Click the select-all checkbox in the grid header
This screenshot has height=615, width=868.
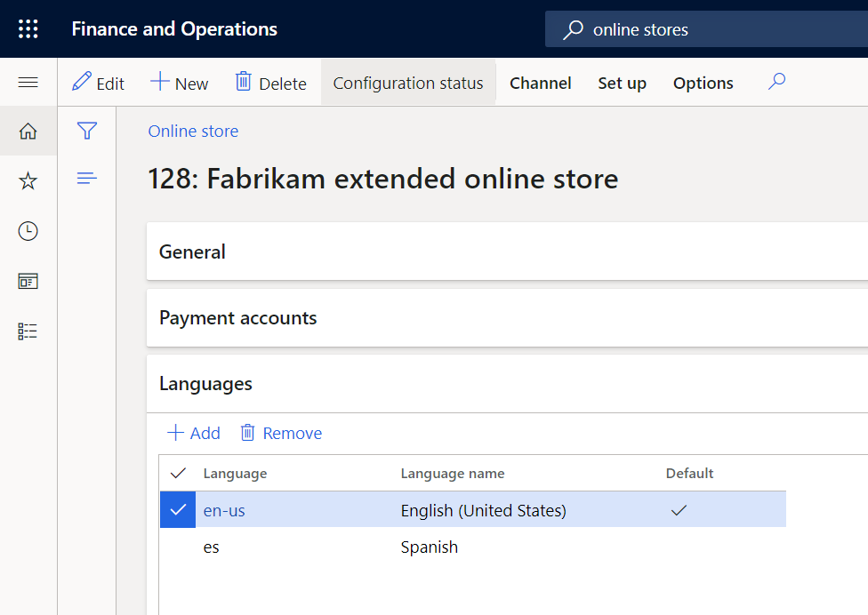[177, 474]
